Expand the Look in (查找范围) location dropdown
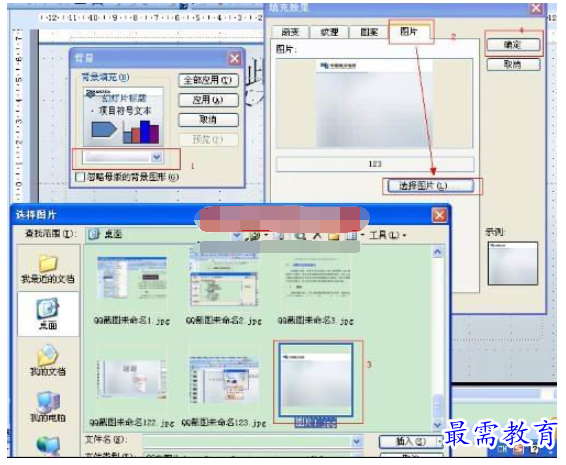This screenshot has width=566, height=465. (x=236, y=235)
